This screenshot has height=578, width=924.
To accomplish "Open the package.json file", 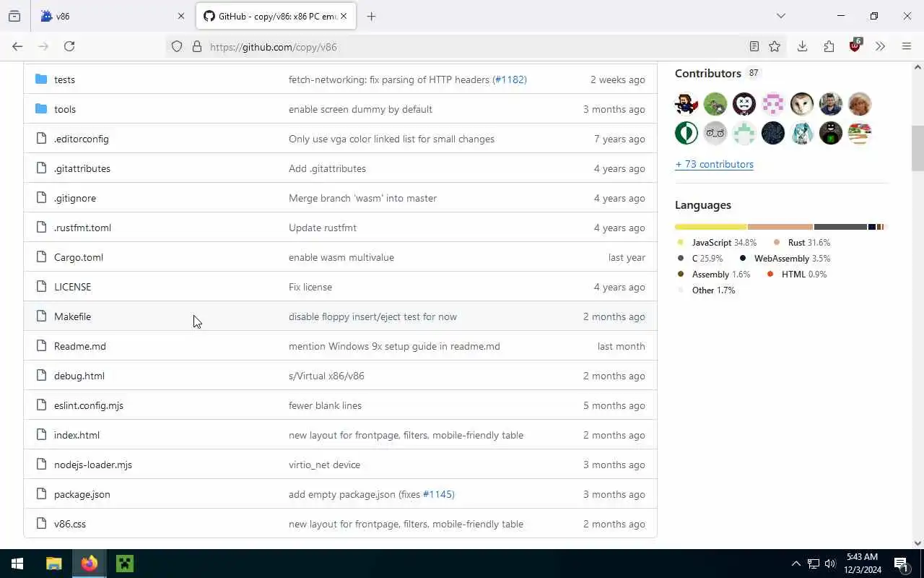I will 82,494.
